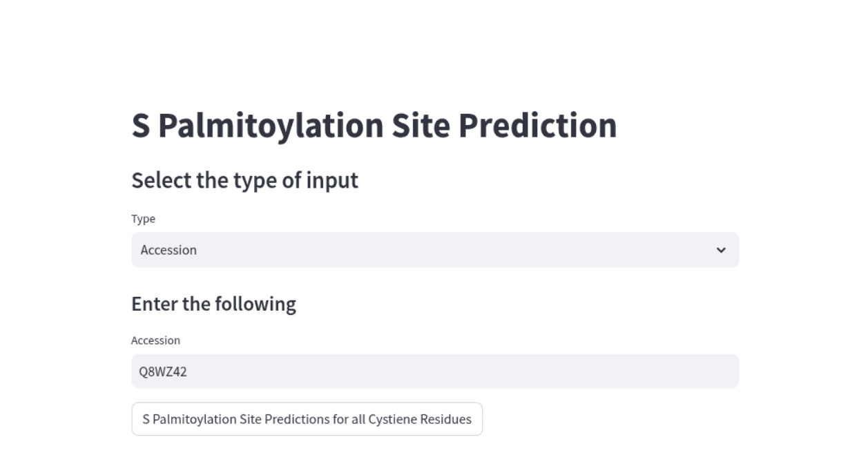This screenshot has width=868, height=464.
Task: Click the Accession field label
Action: (155, 340)
